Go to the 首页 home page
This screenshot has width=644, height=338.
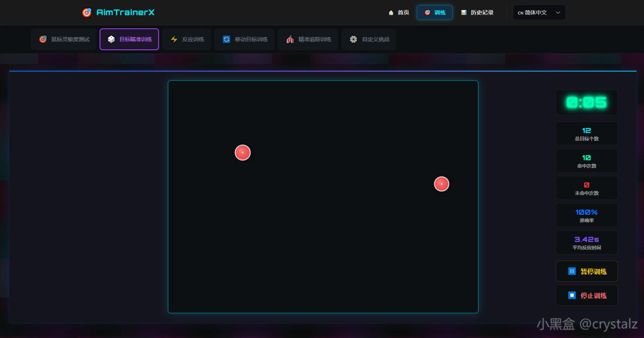(x=398, y=13)
